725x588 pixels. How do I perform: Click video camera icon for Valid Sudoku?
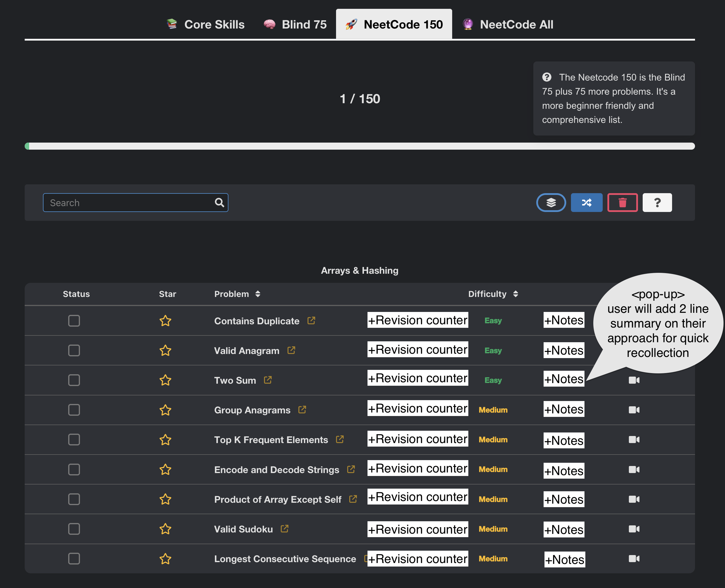click(x=634, y=529)
